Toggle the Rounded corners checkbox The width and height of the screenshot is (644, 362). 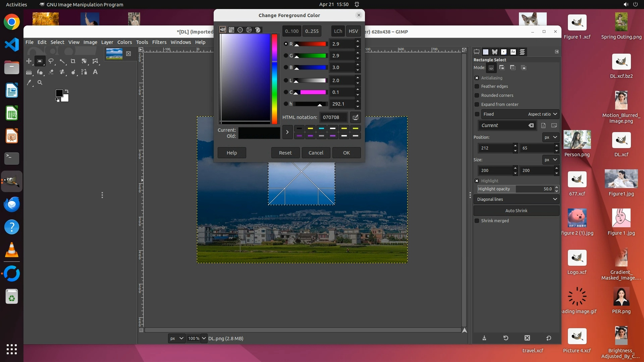pyautogui.click(x=477, y=96)
